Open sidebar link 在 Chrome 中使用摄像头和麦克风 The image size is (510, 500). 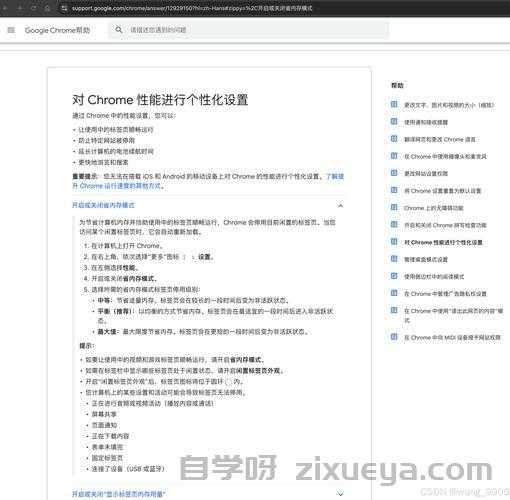445,156
